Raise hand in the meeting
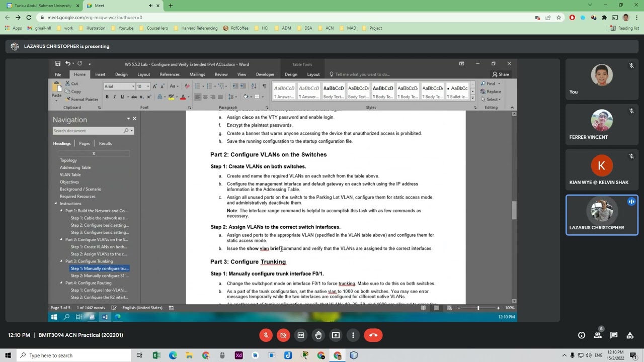The width and height of the screenshot is (644, 362). [x=318, y=335]
